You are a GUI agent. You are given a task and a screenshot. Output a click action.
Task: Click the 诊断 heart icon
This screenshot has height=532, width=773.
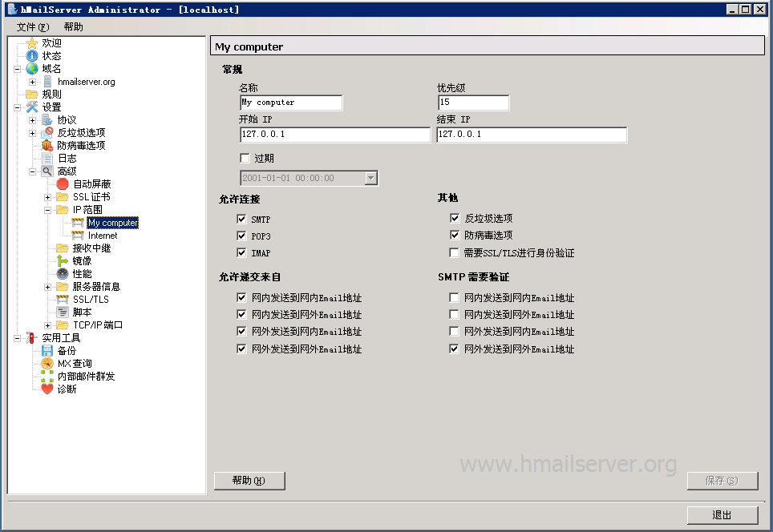47,389
